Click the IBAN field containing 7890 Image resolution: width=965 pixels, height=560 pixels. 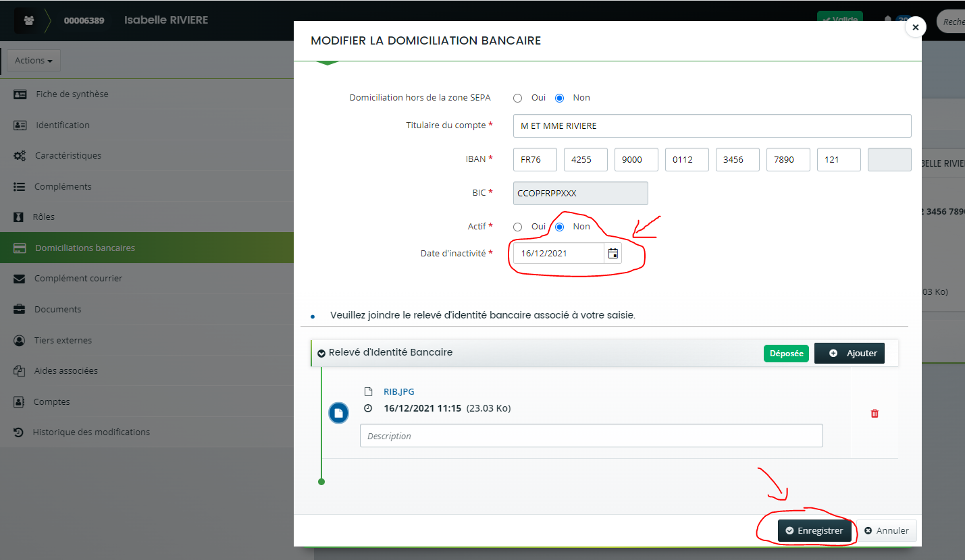[x=788, y=159]
